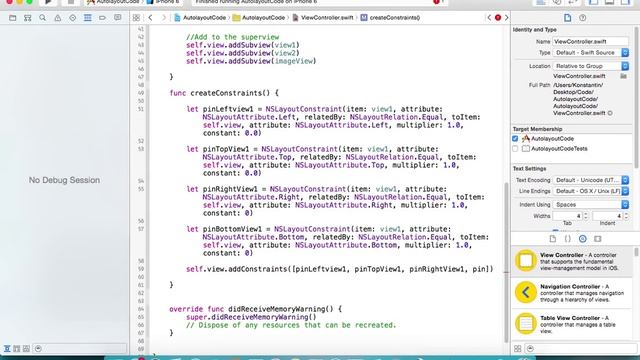The height and width of the screenshot is (360, 640).
Task: Open the Issue navigator warning icon
Action: 58,18
